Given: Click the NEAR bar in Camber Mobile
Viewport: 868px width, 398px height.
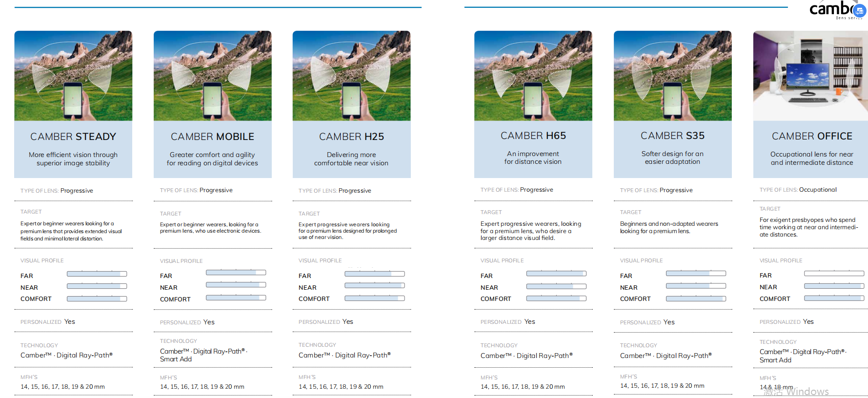Looking at the screenshot, I should (x=236, y=285).
